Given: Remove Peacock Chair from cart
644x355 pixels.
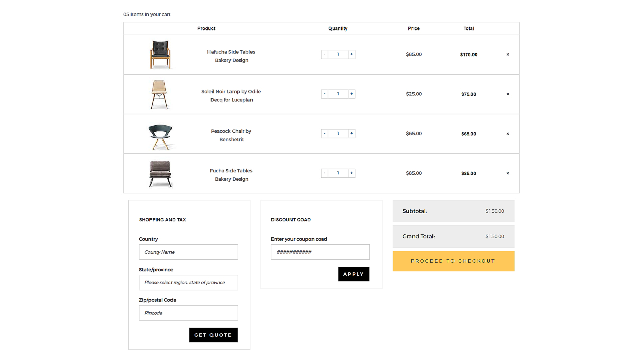Looking at the screenshot, I should point(508,134).
